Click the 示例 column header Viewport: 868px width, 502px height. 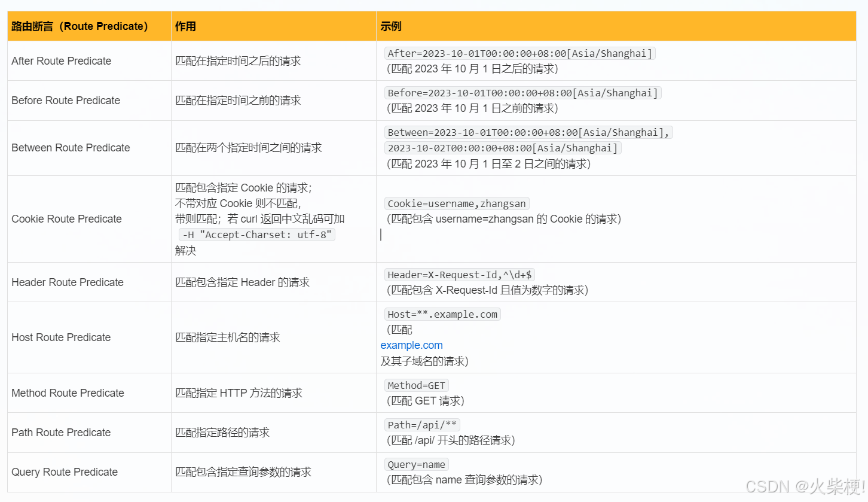389,26
